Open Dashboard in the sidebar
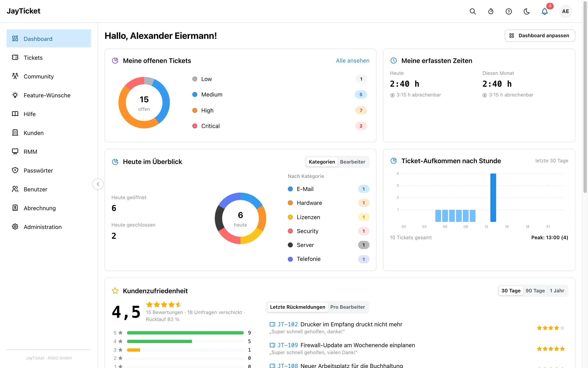588x368 pixels. [49, 39]
